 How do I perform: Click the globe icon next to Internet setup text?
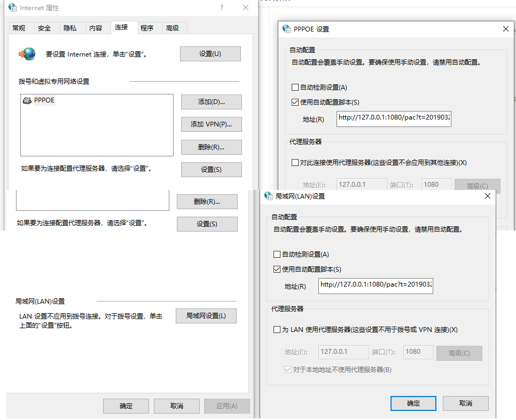(x=27, y=53)
